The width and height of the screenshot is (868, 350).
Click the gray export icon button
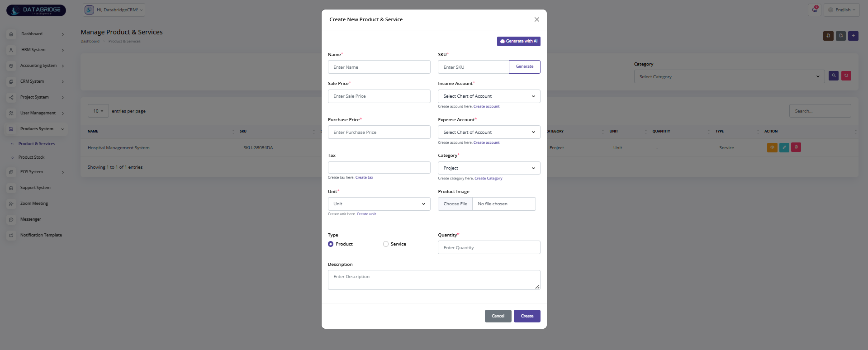841,36
